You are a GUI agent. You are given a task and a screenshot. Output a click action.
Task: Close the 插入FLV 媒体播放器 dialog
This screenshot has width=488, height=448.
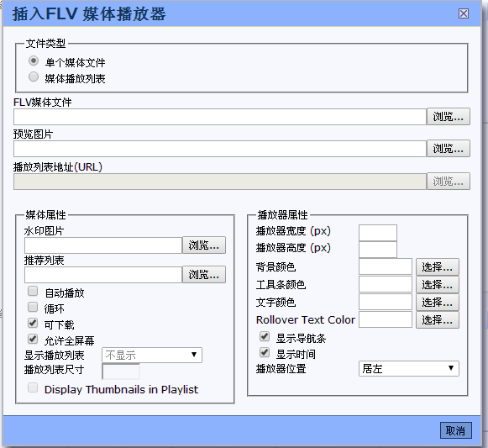click(464, 13)
